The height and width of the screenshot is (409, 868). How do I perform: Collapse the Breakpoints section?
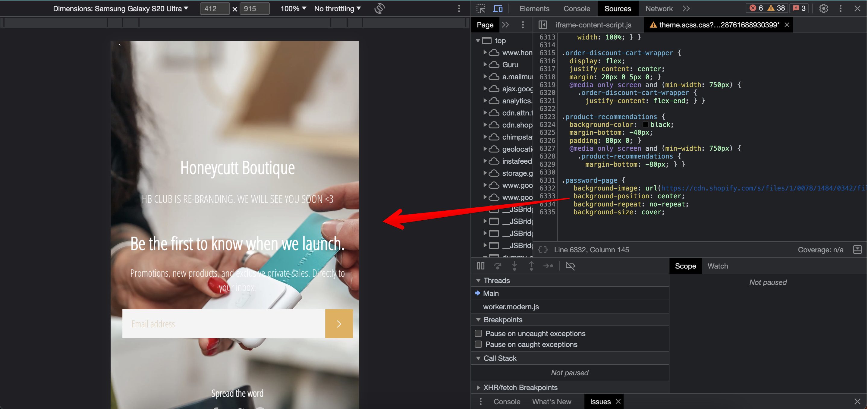(x=478, y=320)
